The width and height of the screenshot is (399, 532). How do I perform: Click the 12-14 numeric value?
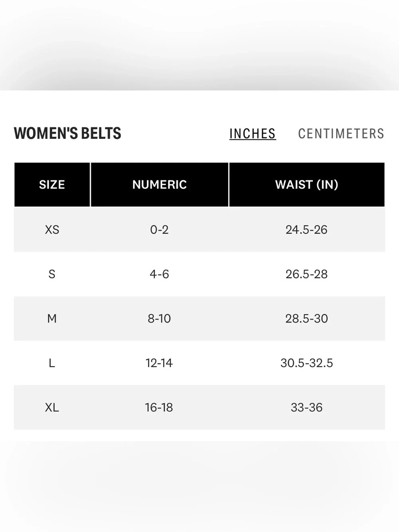159,363
